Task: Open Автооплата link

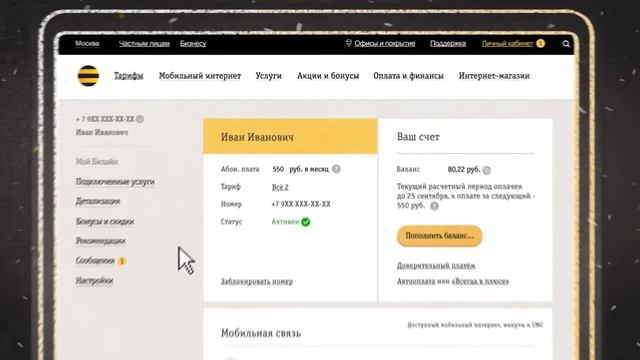Action: click(416, 281)
